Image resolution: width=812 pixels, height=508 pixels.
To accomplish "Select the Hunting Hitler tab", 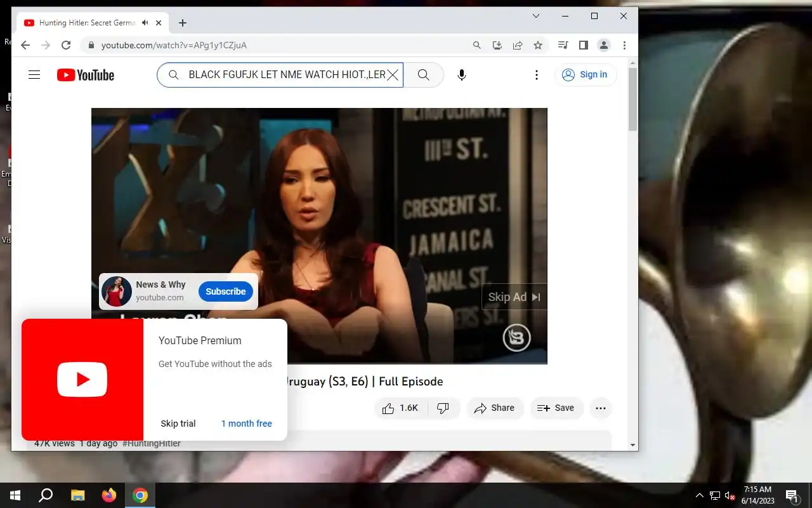I will 93,23.
